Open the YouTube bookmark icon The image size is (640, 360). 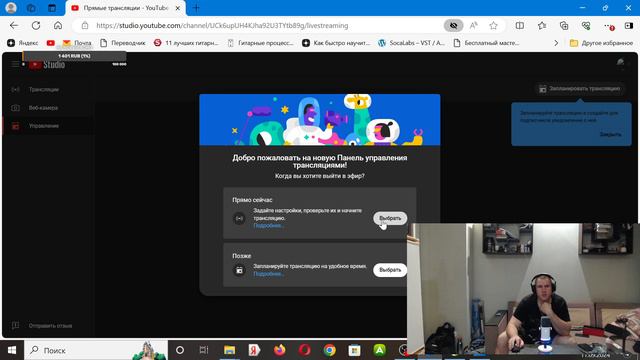coord(51,43)
